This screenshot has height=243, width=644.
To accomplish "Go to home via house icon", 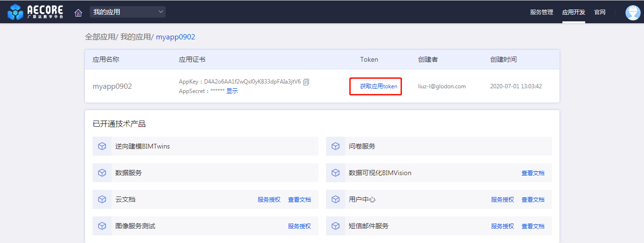I will click(78, 12).
